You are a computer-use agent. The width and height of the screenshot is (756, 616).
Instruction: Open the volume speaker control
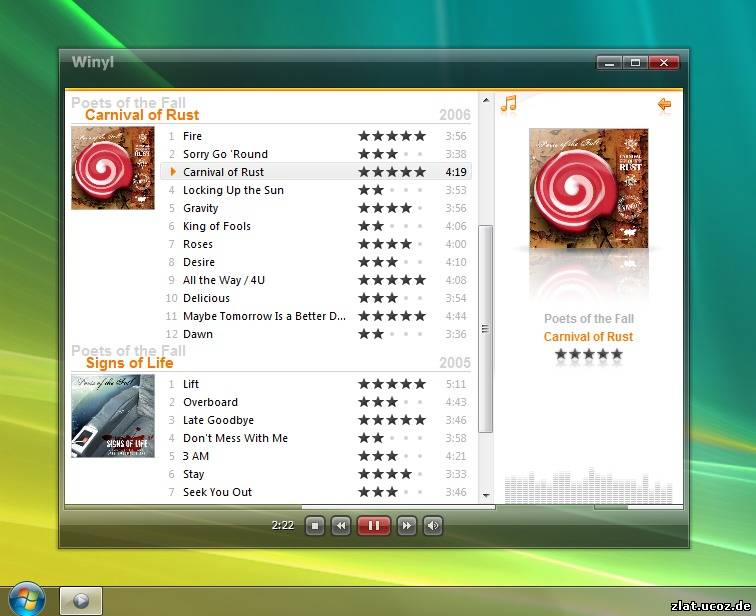432,526
